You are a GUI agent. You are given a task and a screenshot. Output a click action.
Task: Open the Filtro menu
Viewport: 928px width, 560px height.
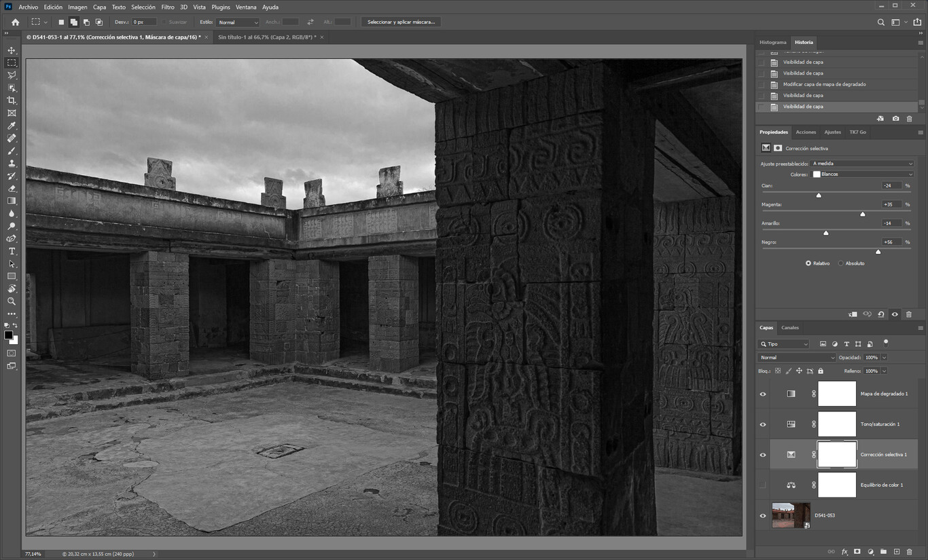167,7
